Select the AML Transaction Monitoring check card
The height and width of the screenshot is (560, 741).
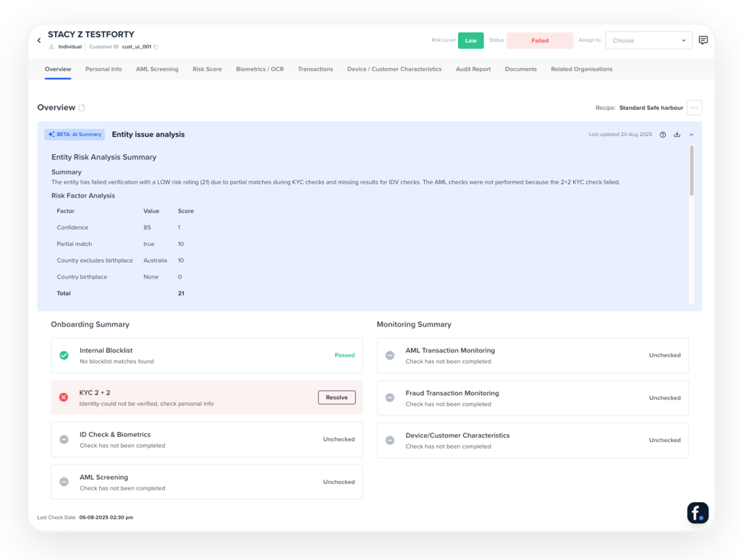[532, 355]
